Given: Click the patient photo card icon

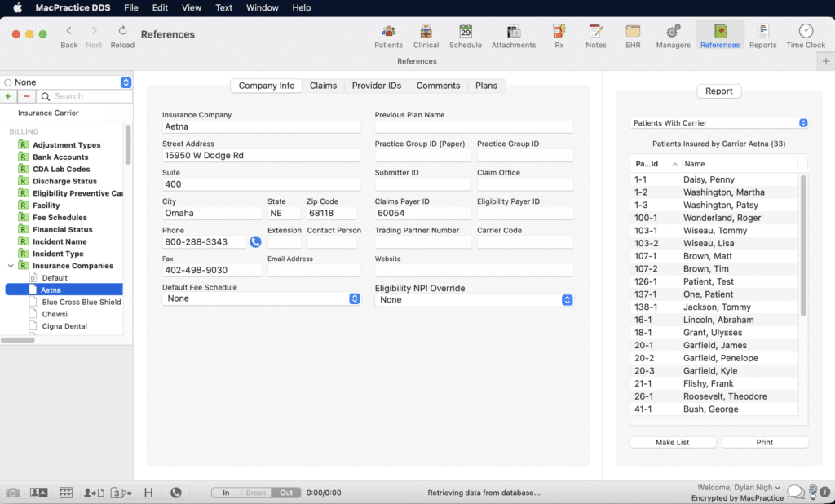Looking at the screenshot, I should coord(38,493).
